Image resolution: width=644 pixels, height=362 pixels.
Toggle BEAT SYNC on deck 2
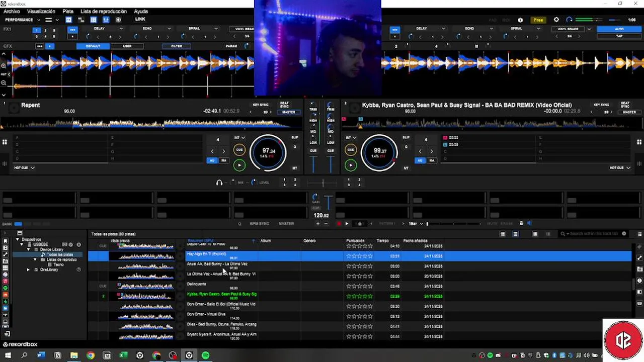point(625,105)
